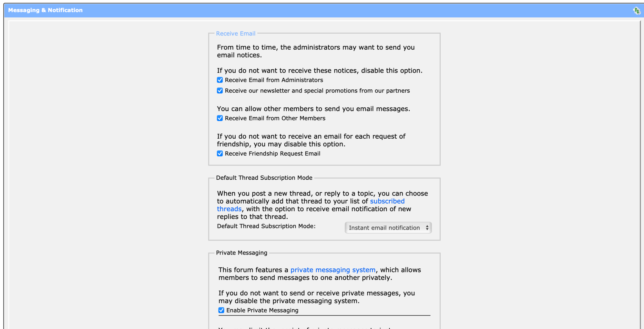Screen dimensions: 644x329
Task: Click the 'Default Thread Subscription Mode:' field label
Action: pos(266,226)
